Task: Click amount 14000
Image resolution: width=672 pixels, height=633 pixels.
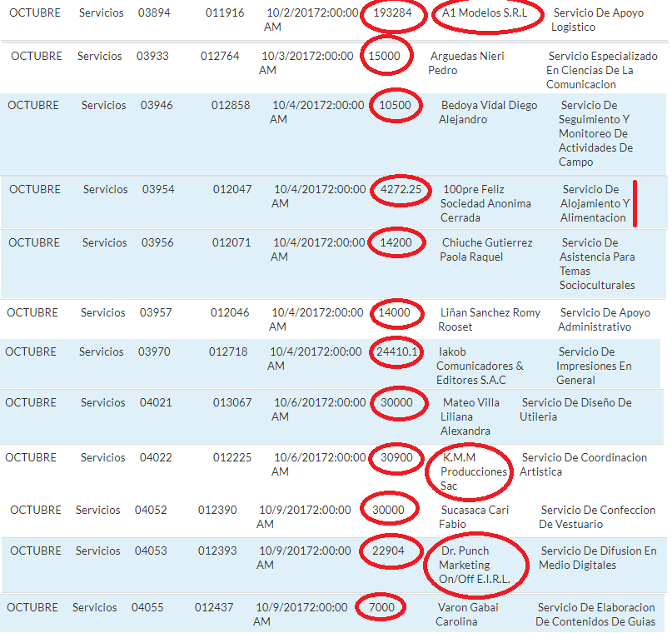Action: pyautogui.click(x=394, y=313)
